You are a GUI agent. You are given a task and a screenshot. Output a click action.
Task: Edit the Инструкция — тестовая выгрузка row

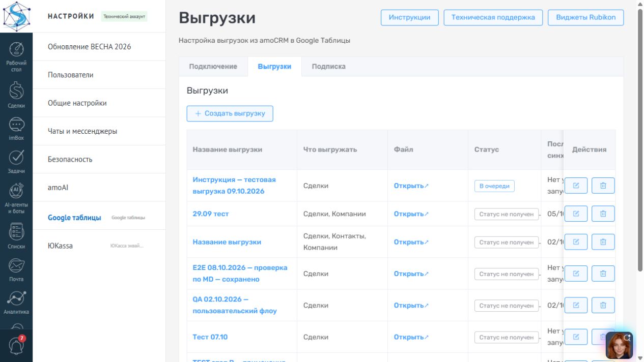(576, 186)
